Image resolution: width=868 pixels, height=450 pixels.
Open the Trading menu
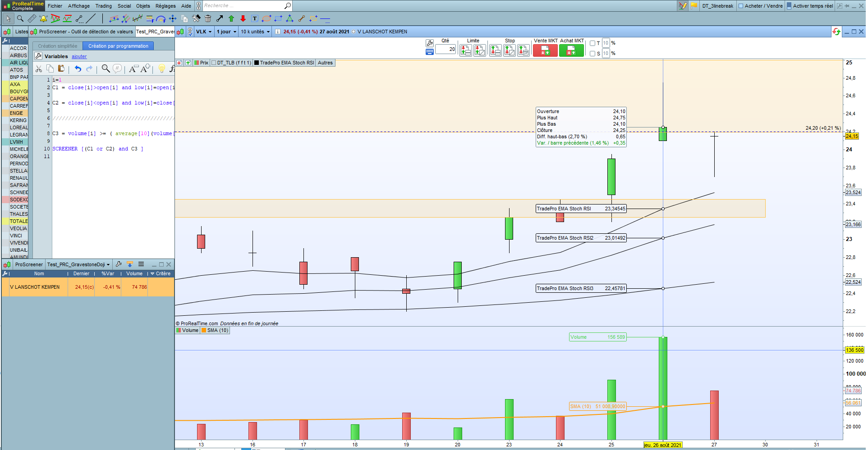point(104,6)
